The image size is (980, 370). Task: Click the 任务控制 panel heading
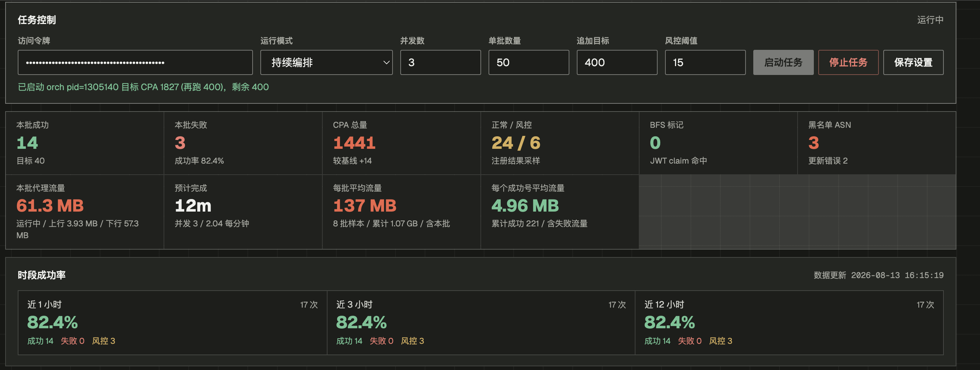pyautogui.click(x=37, y=20)
